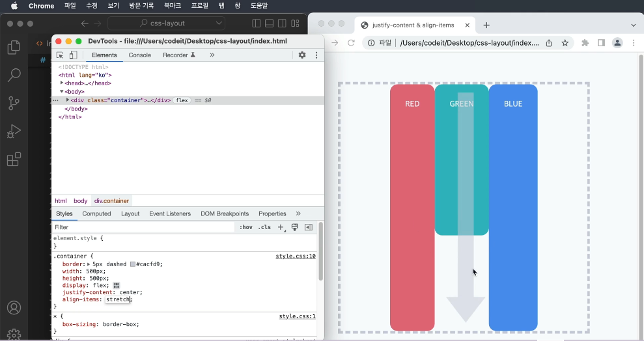Toggle VS Code secondary sidebar layout icon
644x341 pixels.
pos(282,23)
